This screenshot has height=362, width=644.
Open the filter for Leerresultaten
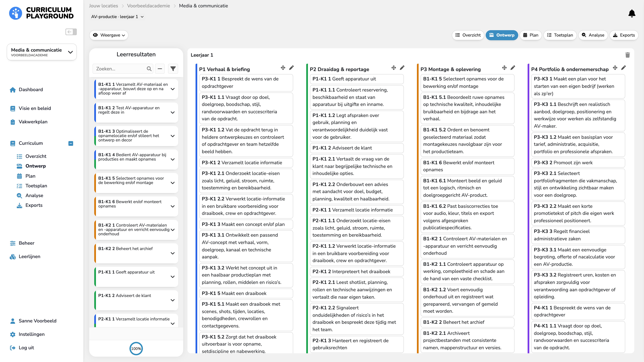[173, 69]
